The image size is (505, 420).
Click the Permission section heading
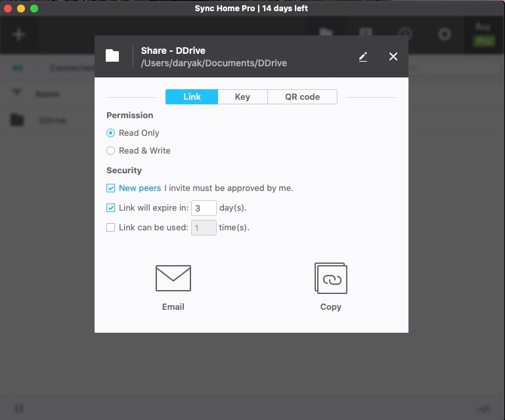(130, 115)
